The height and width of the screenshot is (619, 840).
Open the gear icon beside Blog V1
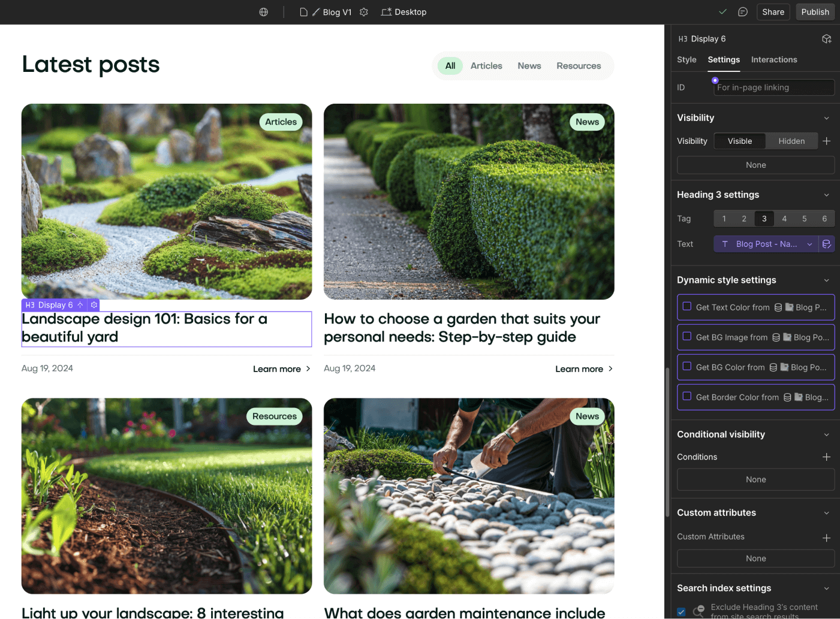pyautogui.click(x=364, y=12)
